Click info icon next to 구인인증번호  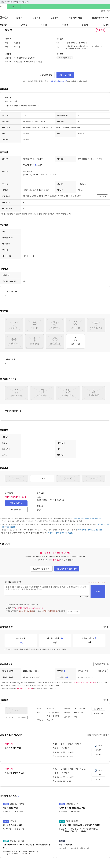67,677
